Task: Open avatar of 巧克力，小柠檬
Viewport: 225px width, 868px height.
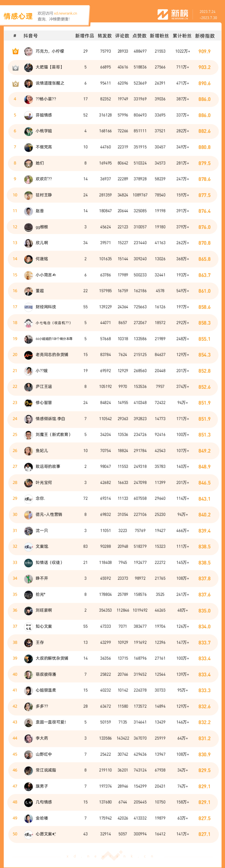Action: tap(28, 51)
